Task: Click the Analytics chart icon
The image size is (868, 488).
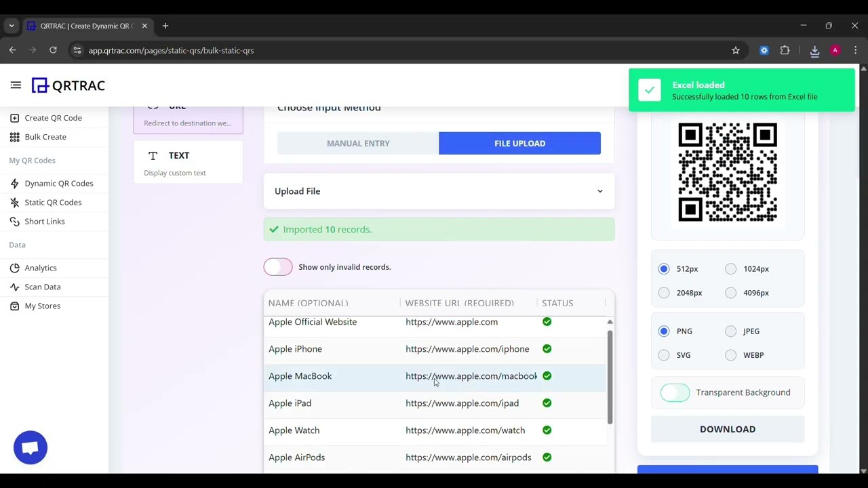Action: (14, 268)
